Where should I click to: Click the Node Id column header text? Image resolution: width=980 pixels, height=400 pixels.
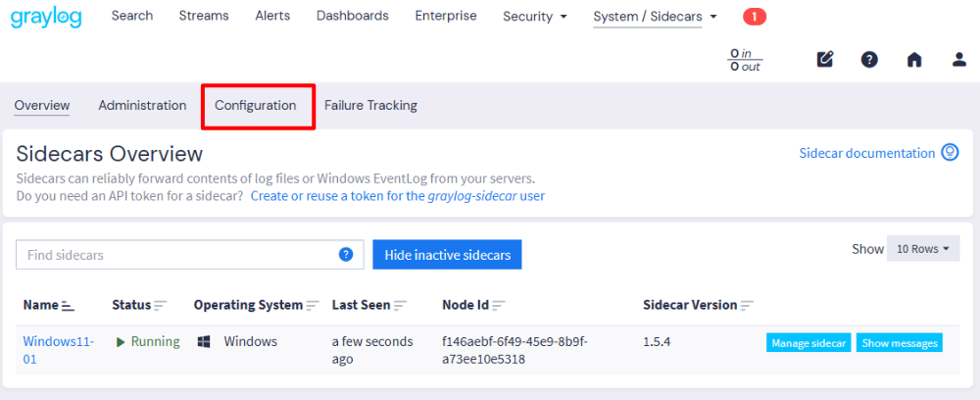(465, 305)
